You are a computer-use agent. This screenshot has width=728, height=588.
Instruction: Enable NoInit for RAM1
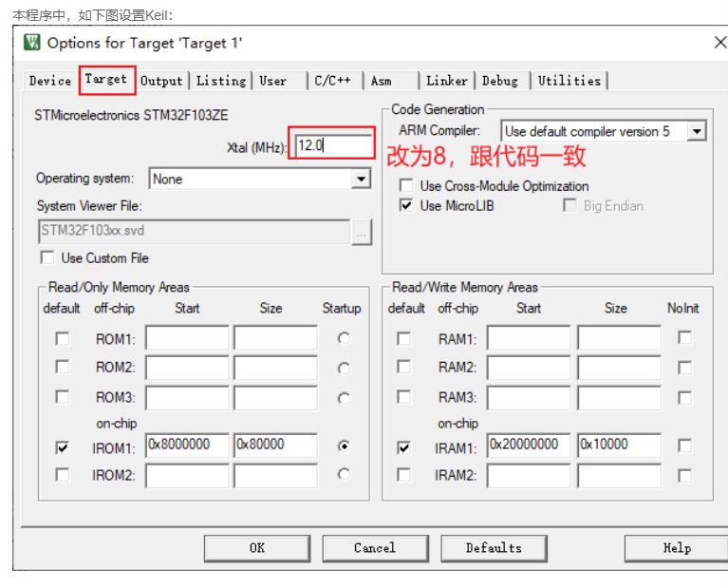point(685,337)
